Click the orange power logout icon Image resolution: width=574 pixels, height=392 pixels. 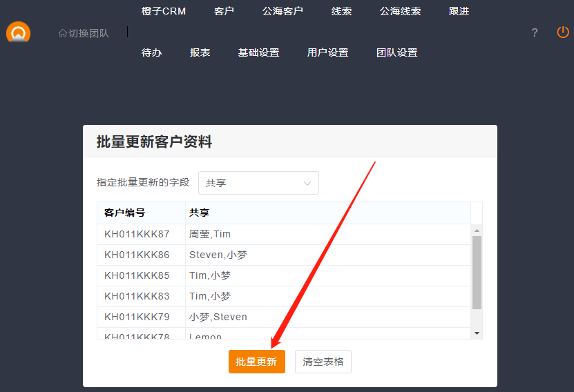click(563, 32)
